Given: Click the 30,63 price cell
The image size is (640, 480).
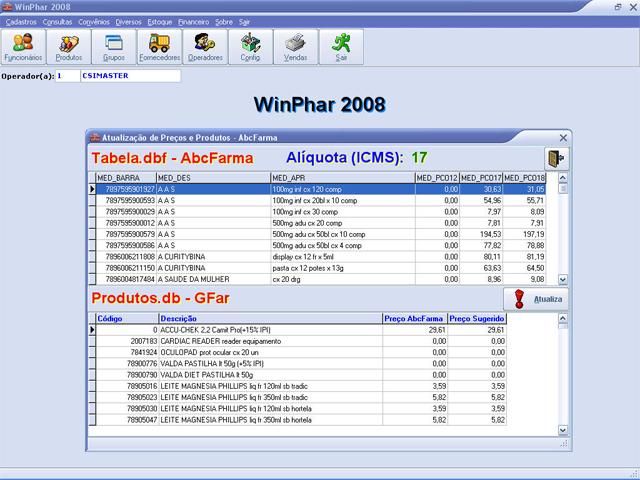Looking at the screenshot, I should coord(481,189).
